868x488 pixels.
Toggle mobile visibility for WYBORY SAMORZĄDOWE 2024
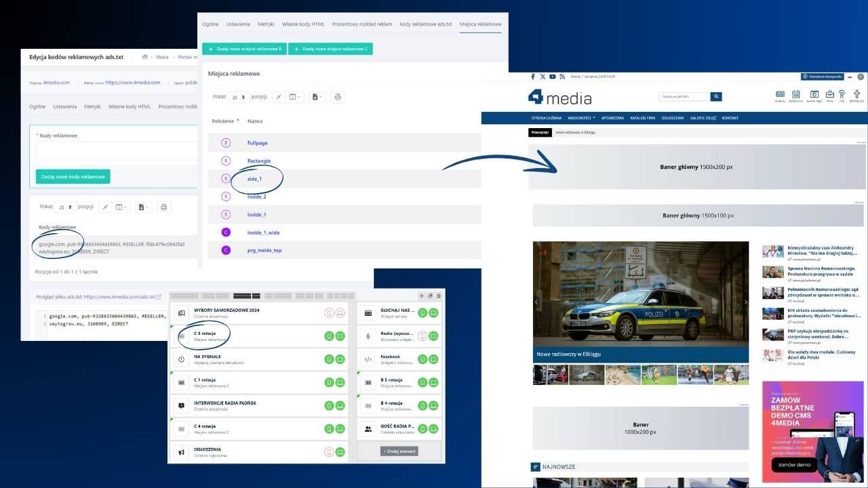329,313
